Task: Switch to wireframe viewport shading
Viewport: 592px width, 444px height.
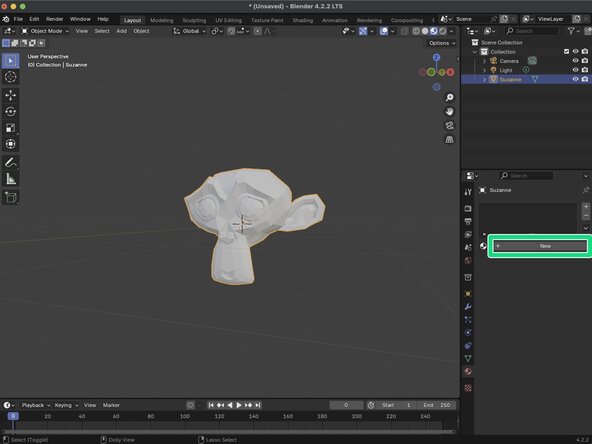Action: (x=416, y=31)
